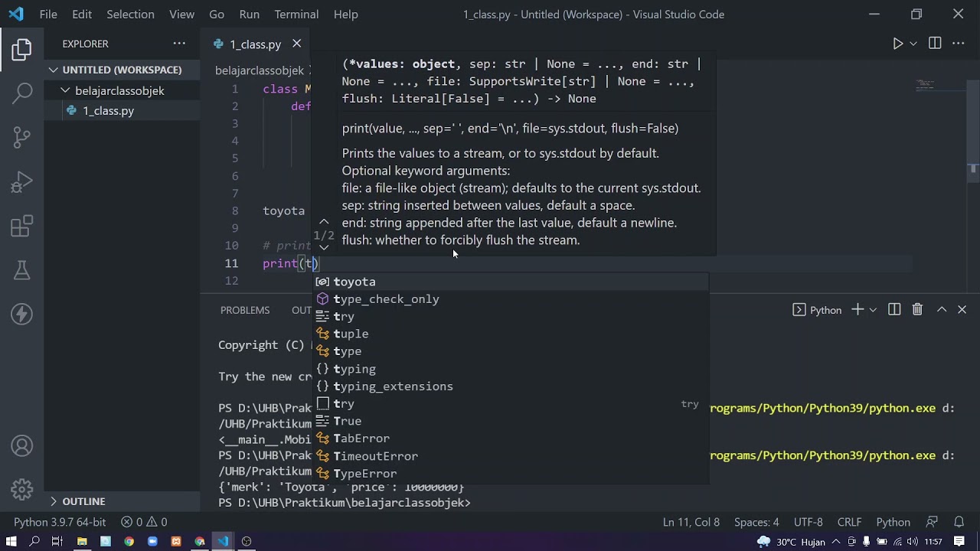This screenshot has height=551, width=980.
Task: Open the Testing flask view
Action: (21, 269)
